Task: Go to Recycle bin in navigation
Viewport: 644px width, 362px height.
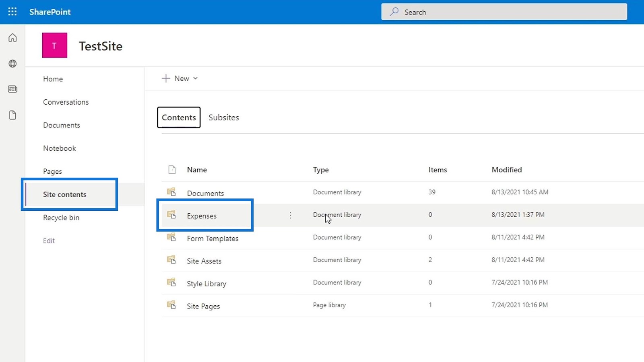Action: (61, 218)
